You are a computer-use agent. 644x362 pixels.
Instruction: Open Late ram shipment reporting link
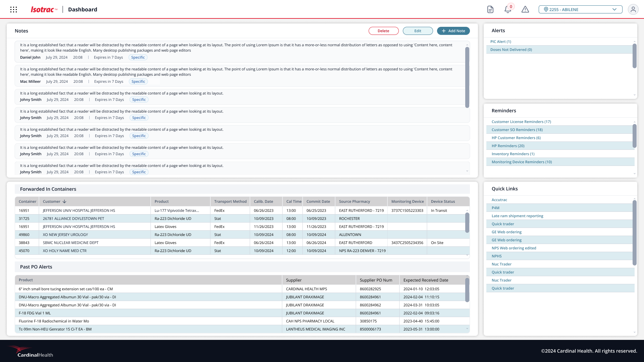(x=517, y=216)
